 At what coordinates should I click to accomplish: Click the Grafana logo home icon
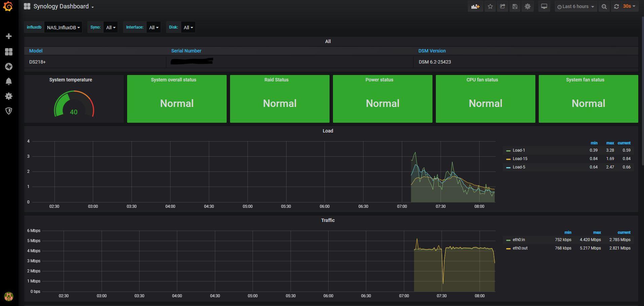[8, 6]
